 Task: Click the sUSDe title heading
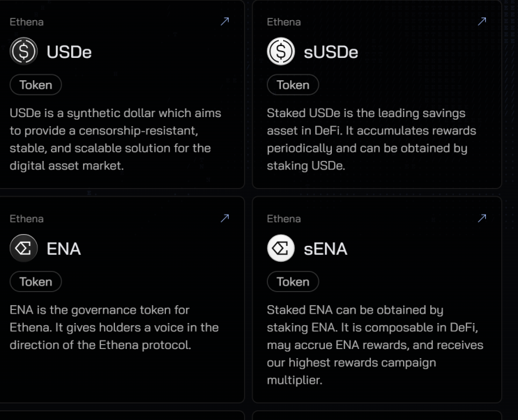tap(330, 52)
